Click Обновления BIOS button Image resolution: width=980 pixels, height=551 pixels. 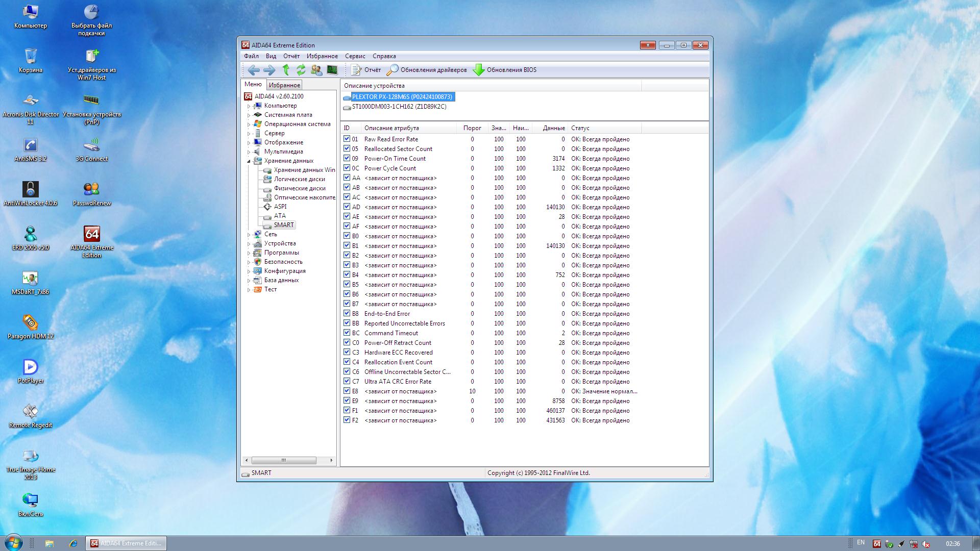click(x=504, y=70)
